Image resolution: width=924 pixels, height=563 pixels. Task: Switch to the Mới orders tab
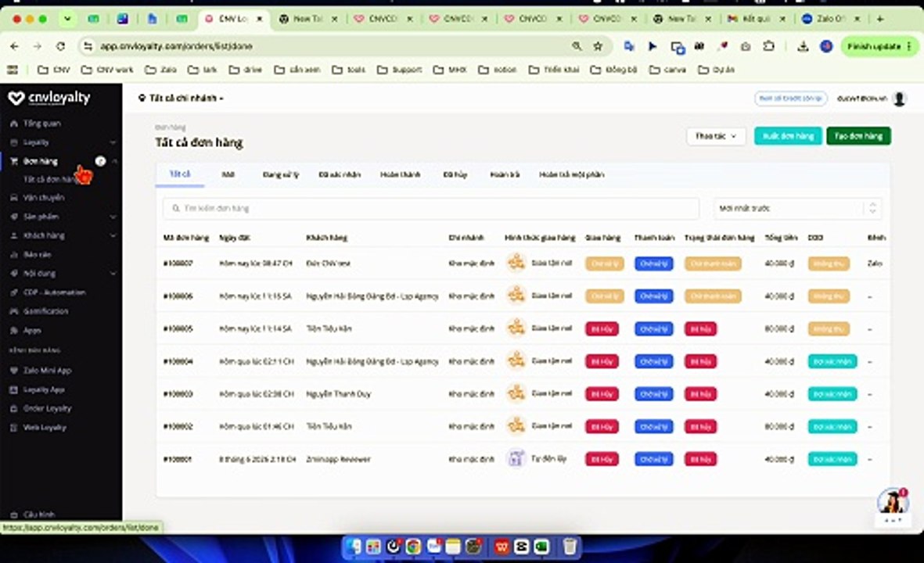click(x=228, y=175)
